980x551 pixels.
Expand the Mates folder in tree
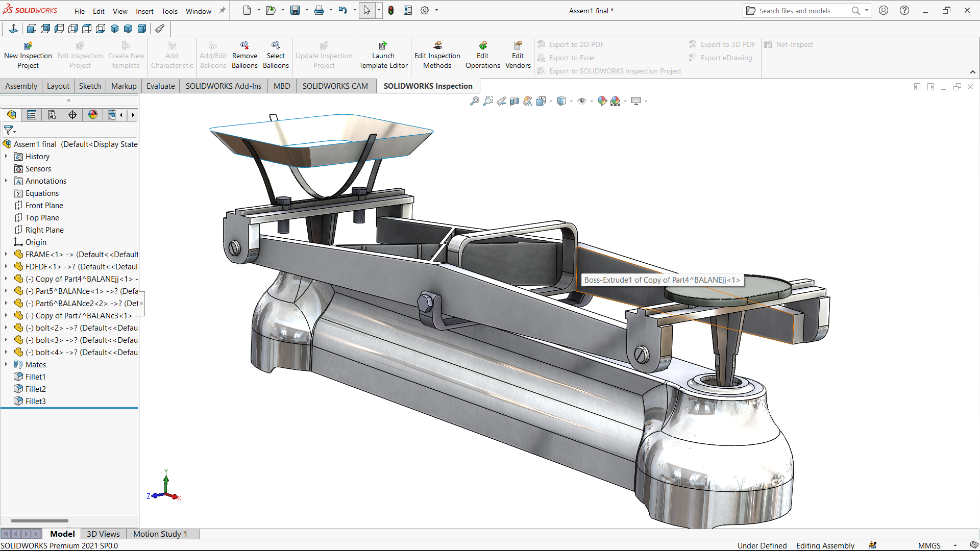pos(6,364)
